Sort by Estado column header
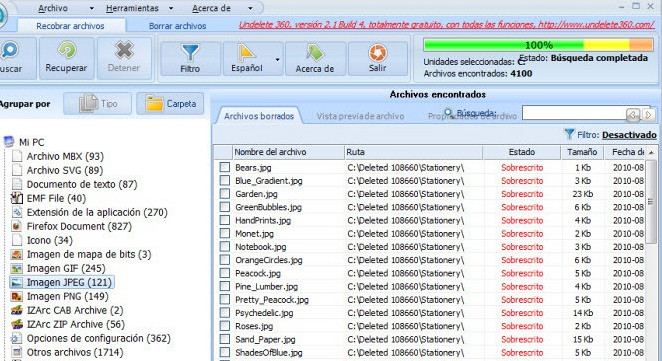662x361 pixels. (x=521, y=152)
